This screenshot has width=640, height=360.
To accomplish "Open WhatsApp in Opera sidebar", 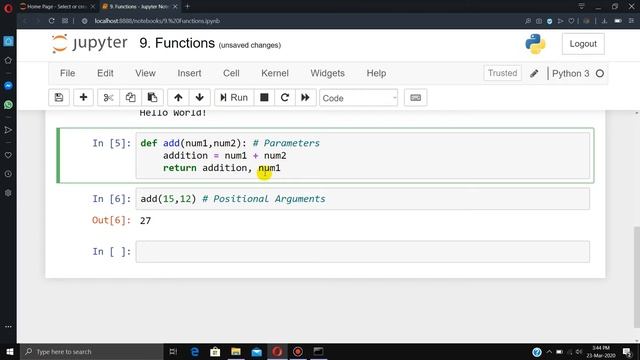I will (x=8, y=105).
